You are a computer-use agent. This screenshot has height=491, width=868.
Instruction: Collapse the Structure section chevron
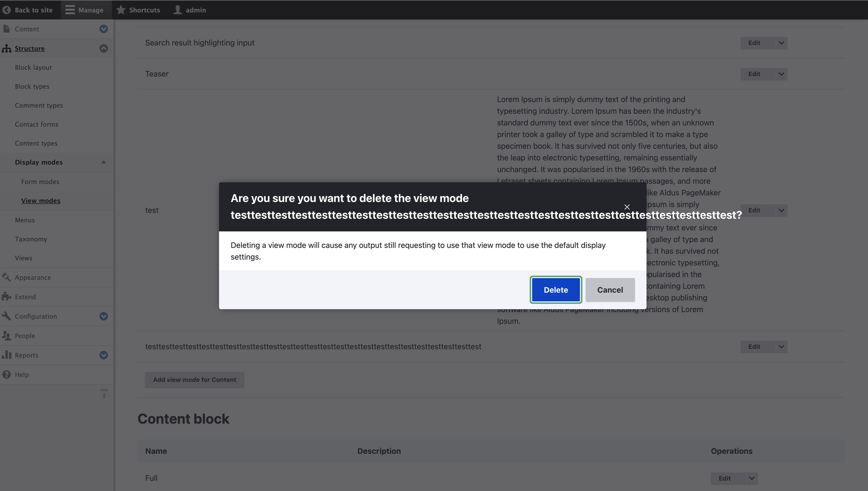pyautogui.click(x=103, y=48)
